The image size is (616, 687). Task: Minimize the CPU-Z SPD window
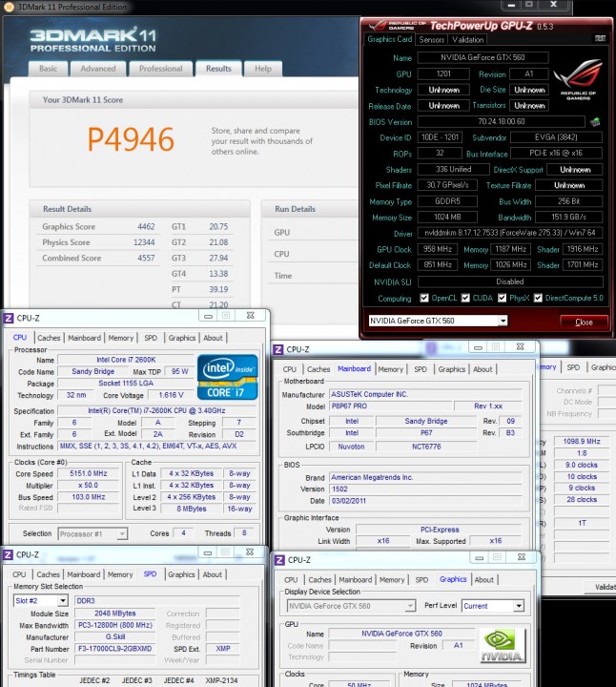[x=208, y=552]
